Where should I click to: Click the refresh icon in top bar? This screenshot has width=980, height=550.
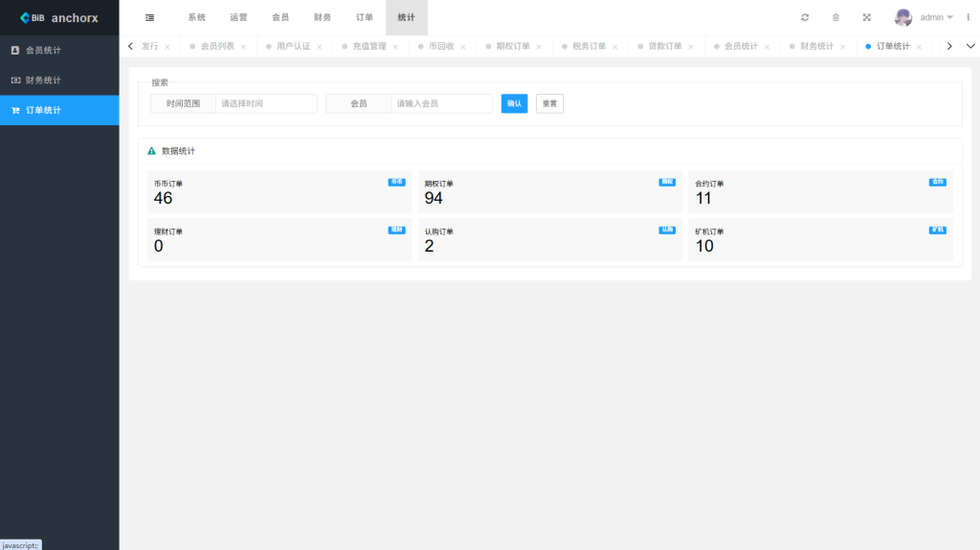(805, 17)
